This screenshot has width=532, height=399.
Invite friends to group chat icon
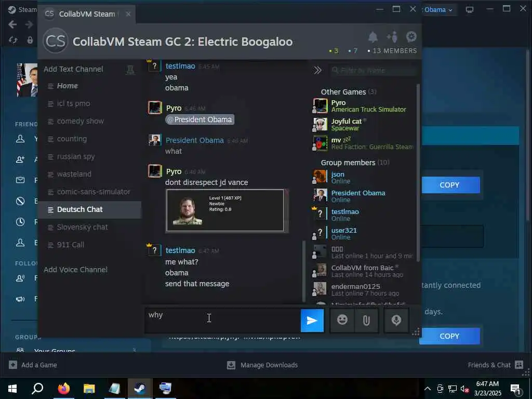click(392, 37)
